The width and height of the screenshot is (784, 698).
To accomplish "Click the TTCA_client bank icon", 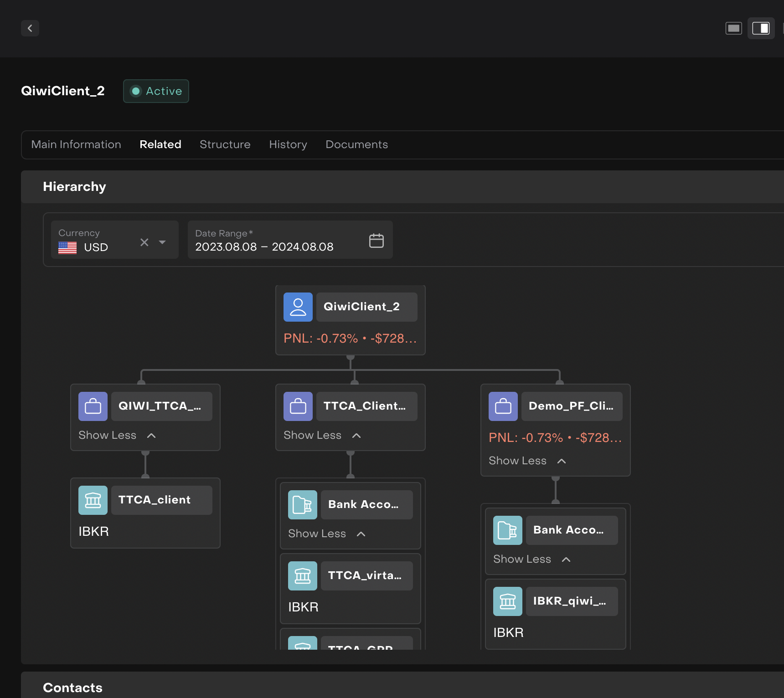I will (x=93, y=500).
